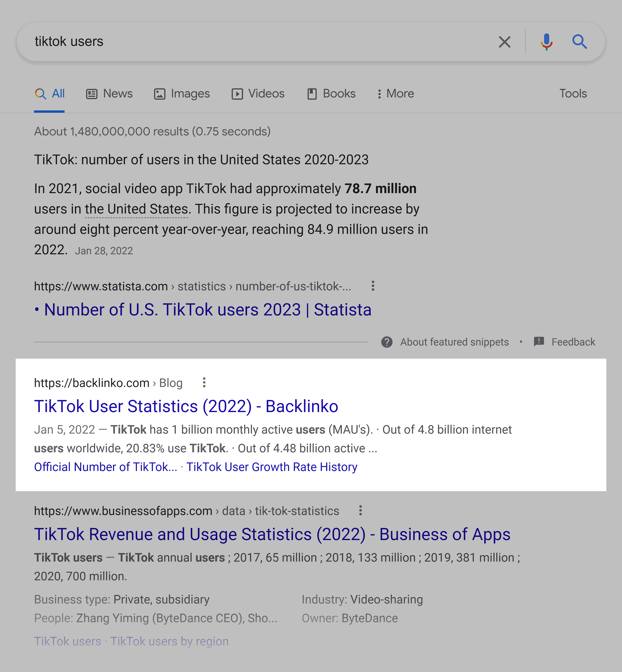The height and width of the screenshot is (672, 622).
Task: Open the Tools search filter dropdown
Action: (573, 93)
